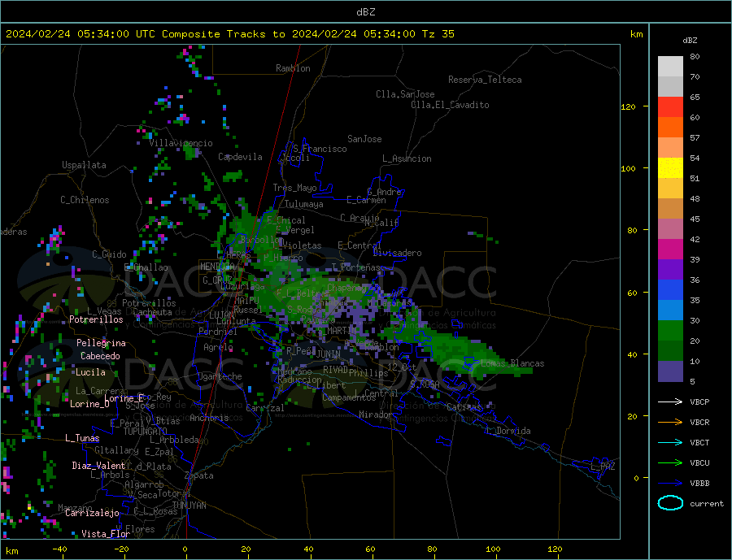
Task: Select the red swatch in dBZ scale
Action: [x=670, y=106]
